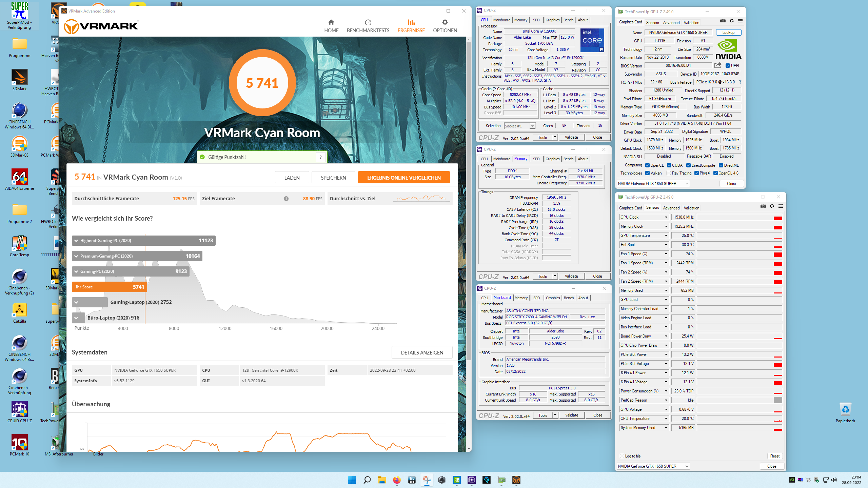Click BIOS version share/export icon
Viewport: 868px width, 488px height.
pyautogui.click(x=718, y=65)
